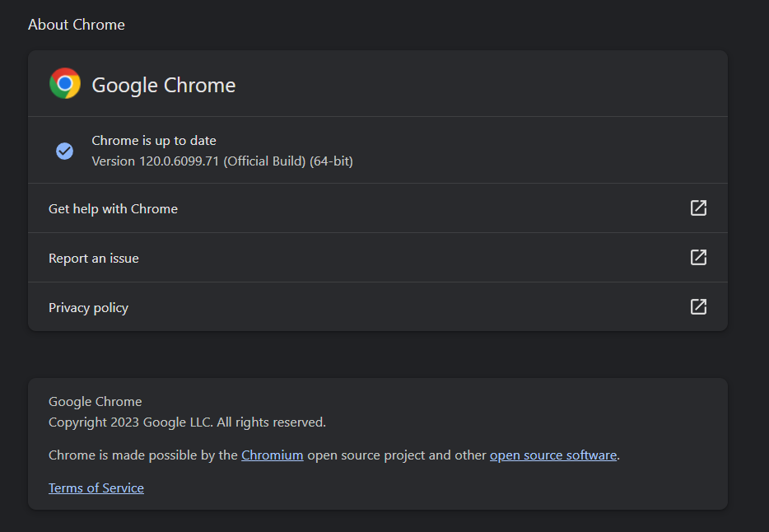The width and height of the screenshot is (769, 532).
Task: Click the Google Chrome title text
Action: [x=163, y=85]
